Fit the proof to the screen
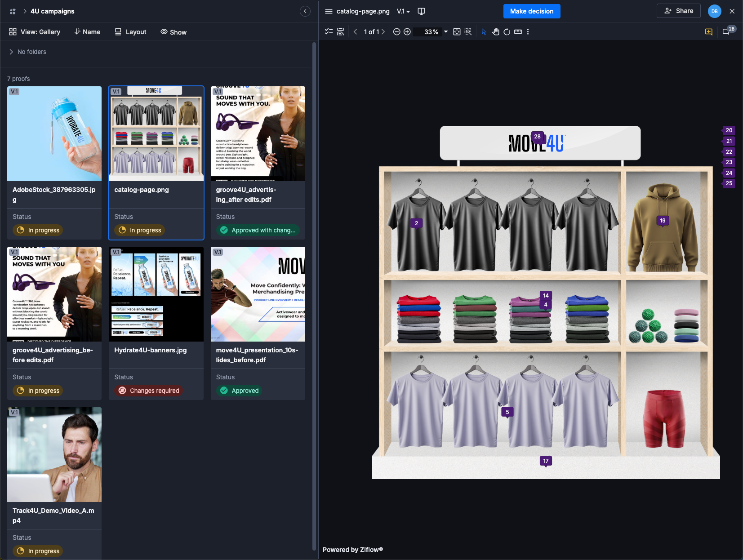Screen dimensions: 743x560 pyautogui.click(x=457, y=32)
